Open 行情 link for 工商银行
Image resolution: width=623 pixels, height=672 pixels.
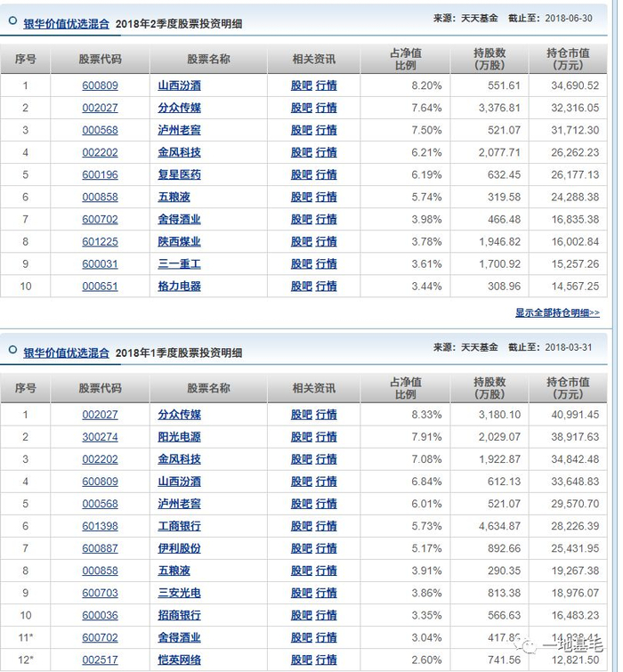[x=326, y=526]
